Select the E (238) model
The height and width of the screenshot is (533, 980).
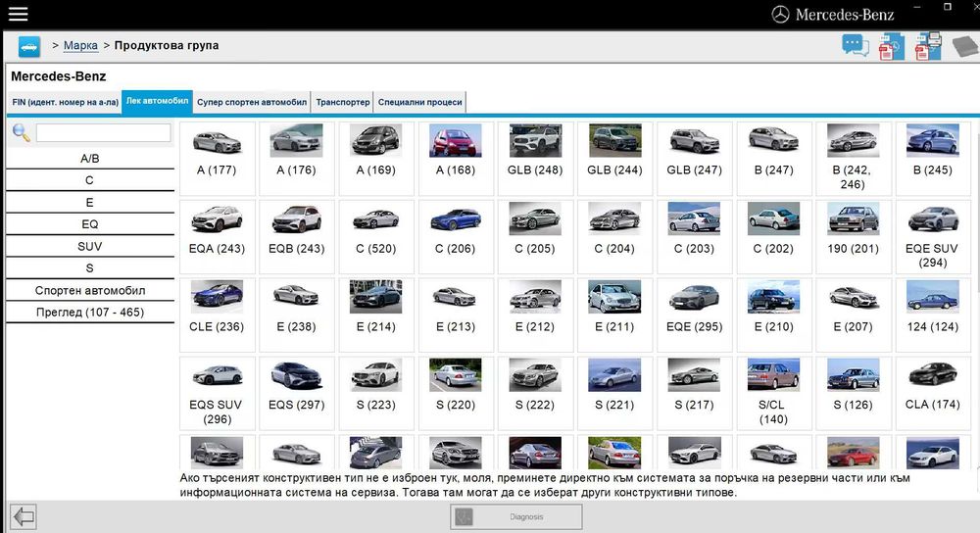tap(296, 315)
